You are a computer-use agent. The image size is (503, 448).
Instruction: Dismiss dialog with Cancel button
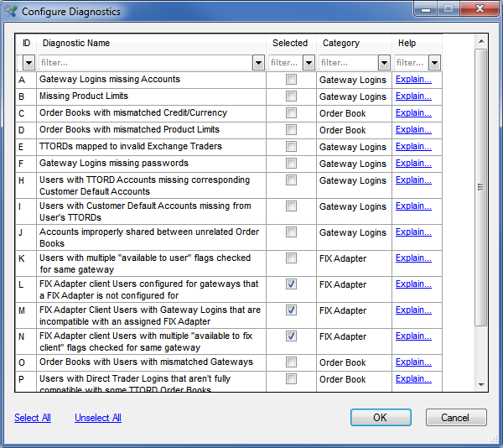tap(456, 418)
